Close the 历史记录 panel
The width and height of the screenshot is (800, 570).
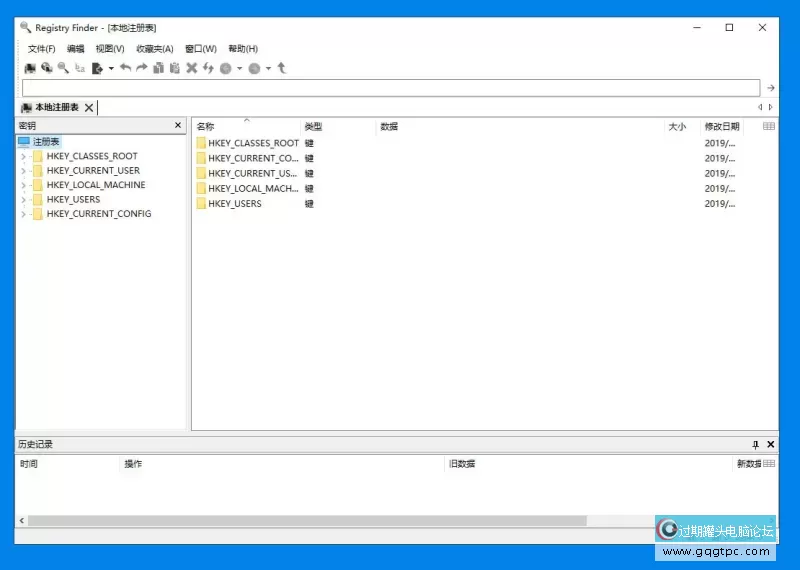point(771,444)
